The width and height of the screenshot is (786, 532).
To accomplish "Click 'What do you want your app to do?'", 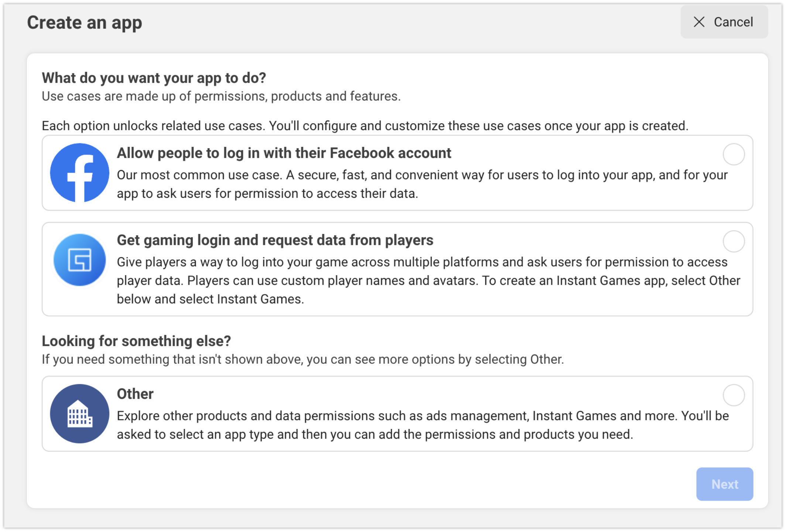I will 154,78.
